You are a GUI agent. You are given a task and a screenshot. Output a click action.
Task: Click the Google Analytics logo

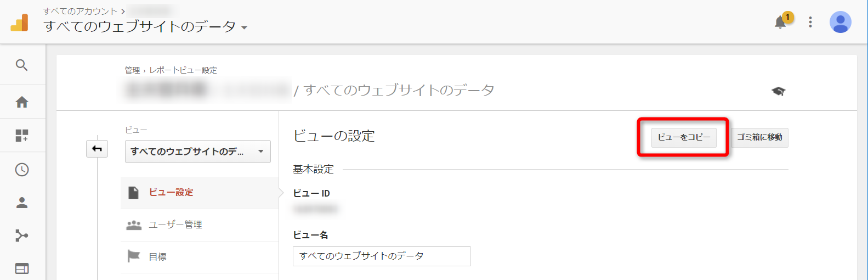tap(20, 23)
